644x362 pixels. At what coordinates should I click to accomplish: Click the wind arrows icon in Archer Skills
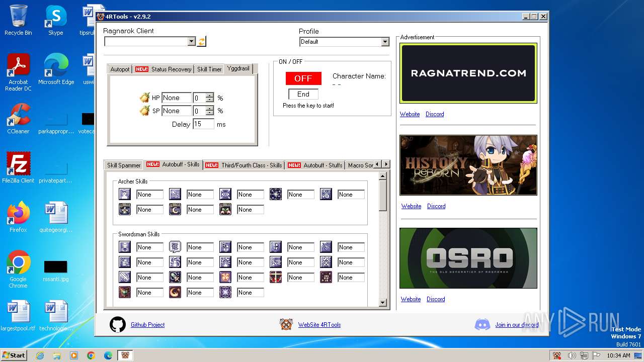tap(175, 194)
